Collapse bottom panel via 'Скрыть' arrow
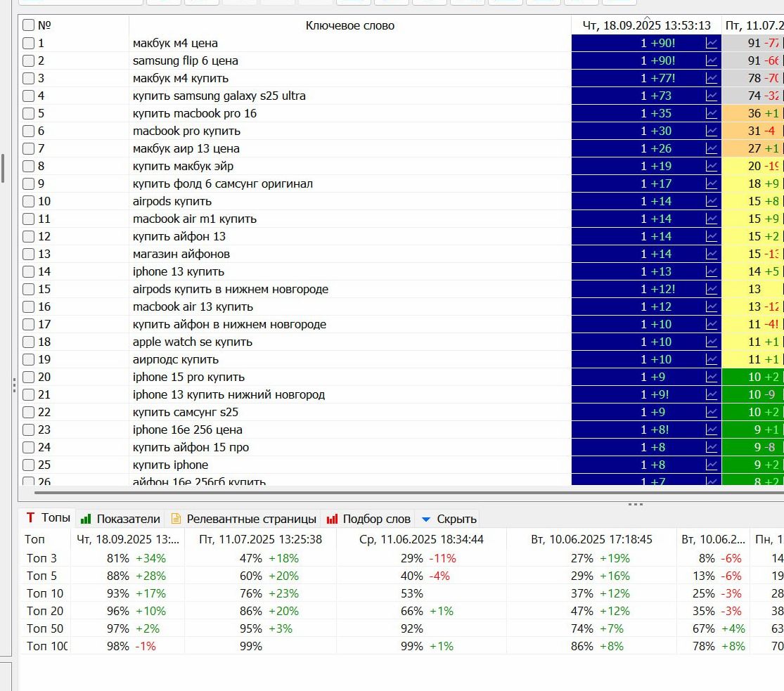Screen dimensions: 784x691 coord(449,519)
